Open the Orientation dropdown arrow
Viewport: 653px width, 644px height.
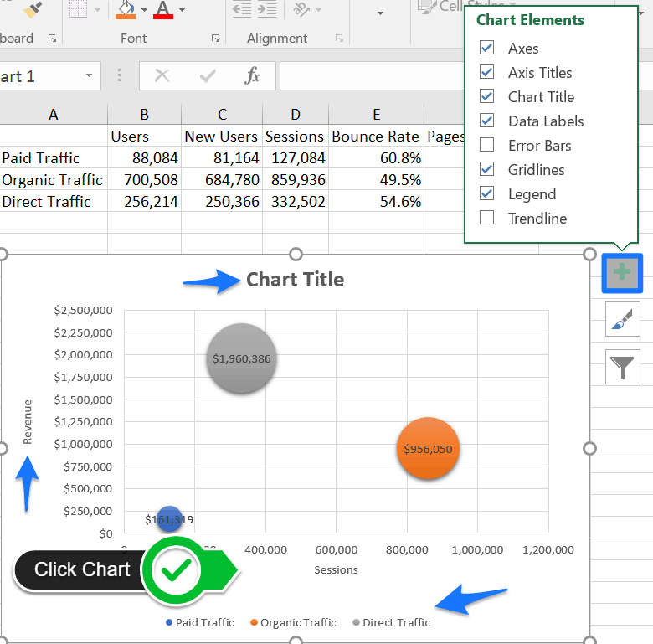[x=319, y=9]
